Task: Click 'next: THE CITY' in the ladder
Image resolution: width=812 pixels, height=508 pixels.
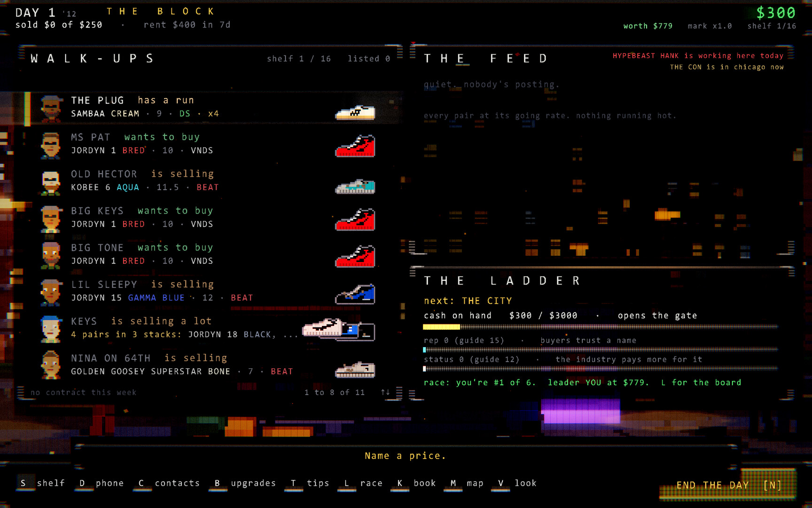Action: tap(468, 301)
